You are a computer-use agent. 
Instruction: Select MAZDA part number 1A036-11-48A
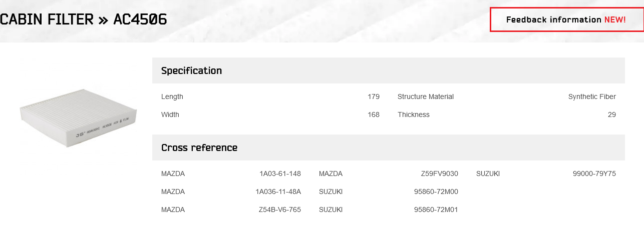[x=278, y=192]
